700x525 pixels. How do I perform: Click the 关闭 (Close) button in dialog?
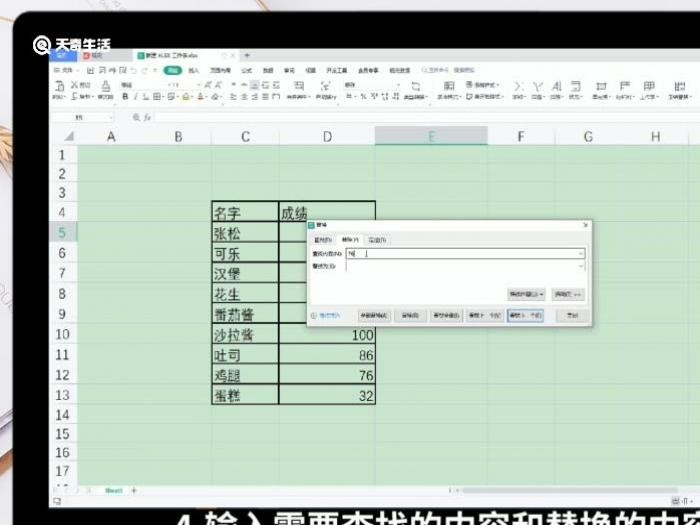pyautogui.click(x=572, y=315)
